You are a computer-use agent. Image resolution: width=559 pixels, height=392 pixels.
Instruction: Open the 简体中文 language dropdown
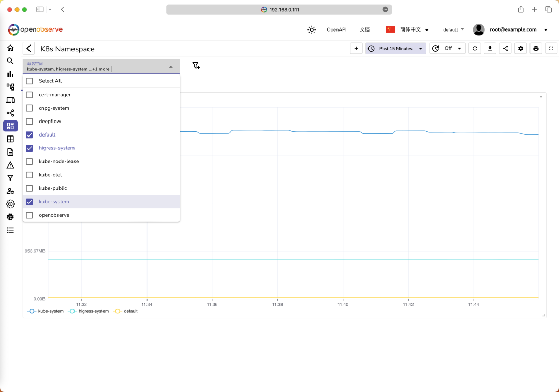coord(408,30)
